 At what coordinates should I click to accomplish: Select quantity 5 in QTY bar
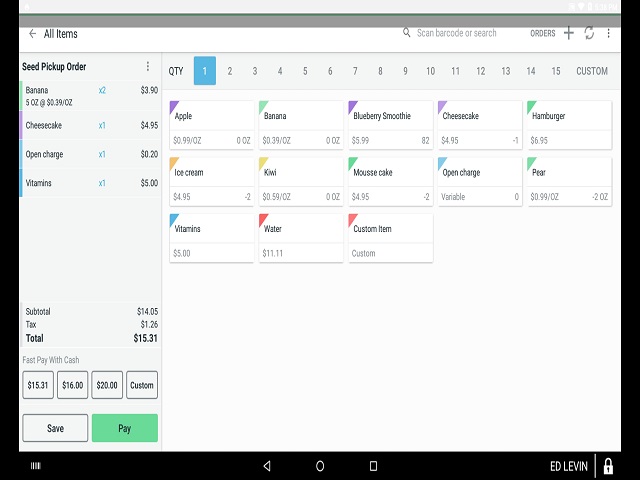coord(305,71)
